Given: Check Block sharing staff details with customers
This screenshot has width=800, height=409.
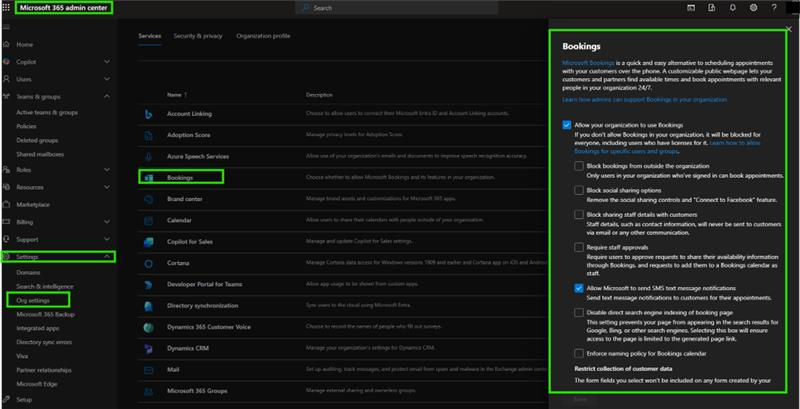Looking at the screenshot, I should [x=579, y=215].
